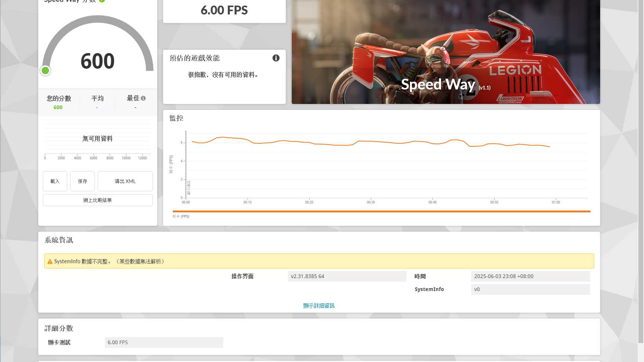Load a result with 載入 button
This screenshot has height=362, width=644.
55,181
